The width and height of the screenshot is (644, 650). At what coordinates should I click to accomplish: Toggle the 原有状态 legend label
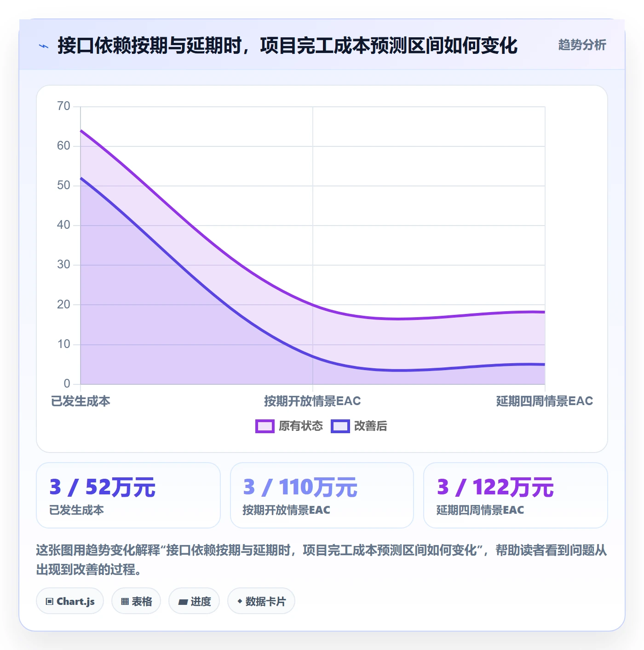[x=301, y=426]
